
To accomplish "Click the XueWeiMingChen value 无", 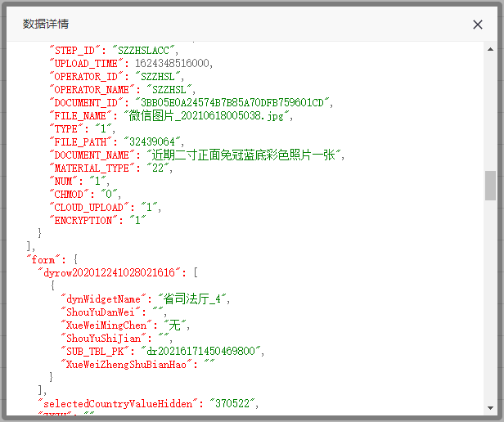I will [173, 325].
